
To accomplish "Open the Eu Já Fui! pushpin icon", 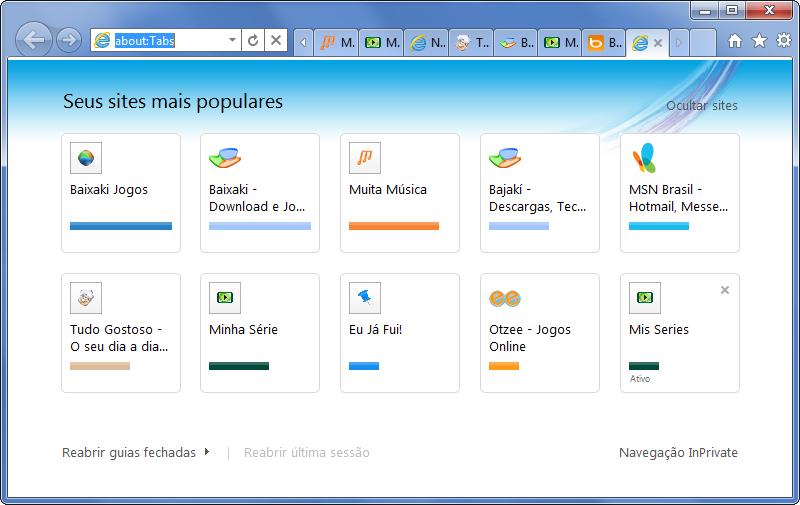I will (365, 298).
